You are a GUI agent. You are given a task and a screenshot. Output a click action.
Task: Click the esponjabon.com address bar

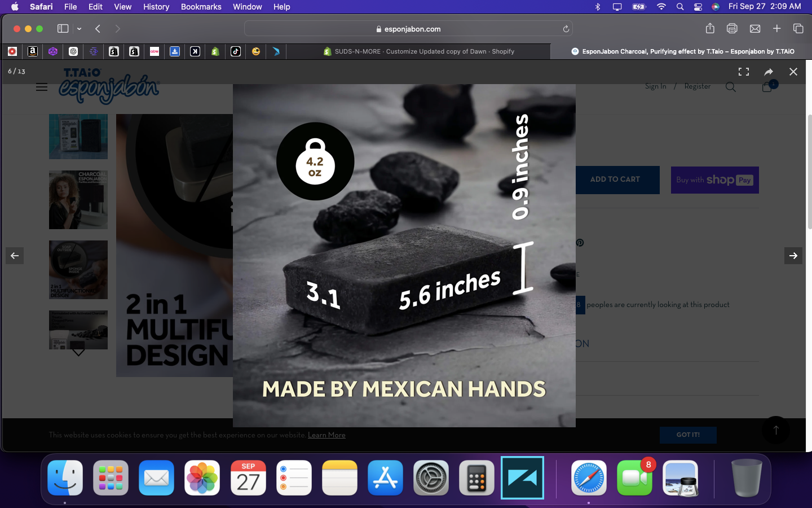tap(409, 29)
